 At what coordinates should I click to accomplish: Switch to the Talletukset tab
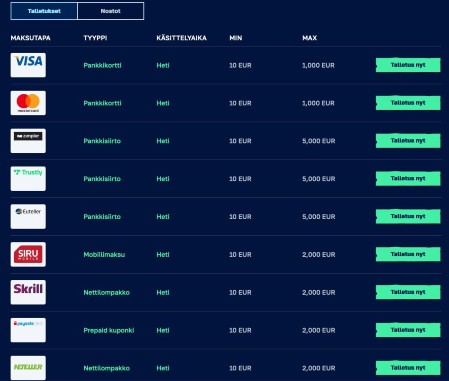click(x=44, y=11)
